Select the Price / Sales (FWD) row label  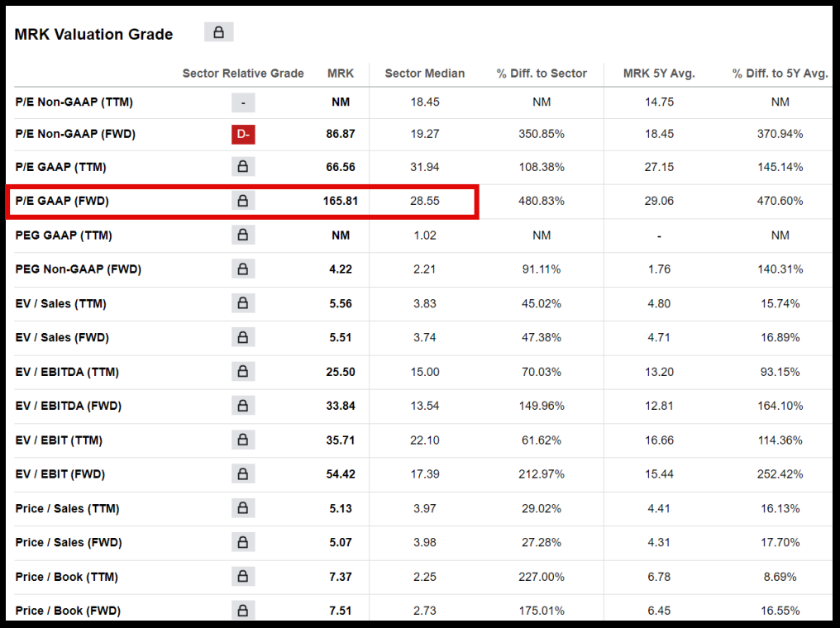[x=69, y=542]
